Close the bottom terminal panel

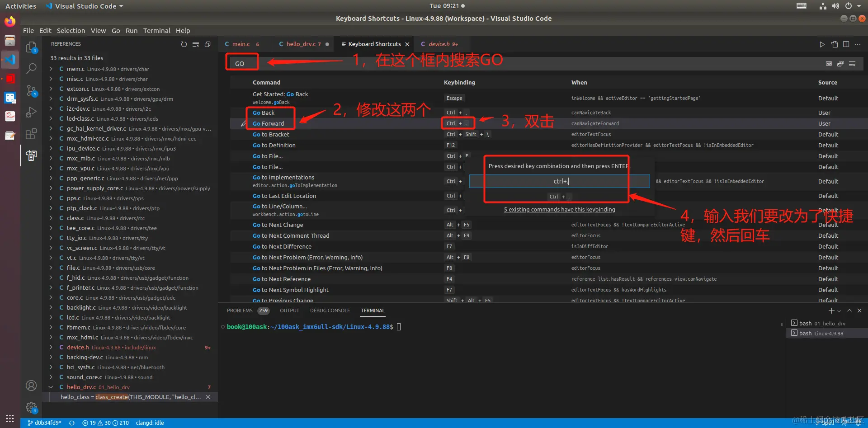point(859,310)
